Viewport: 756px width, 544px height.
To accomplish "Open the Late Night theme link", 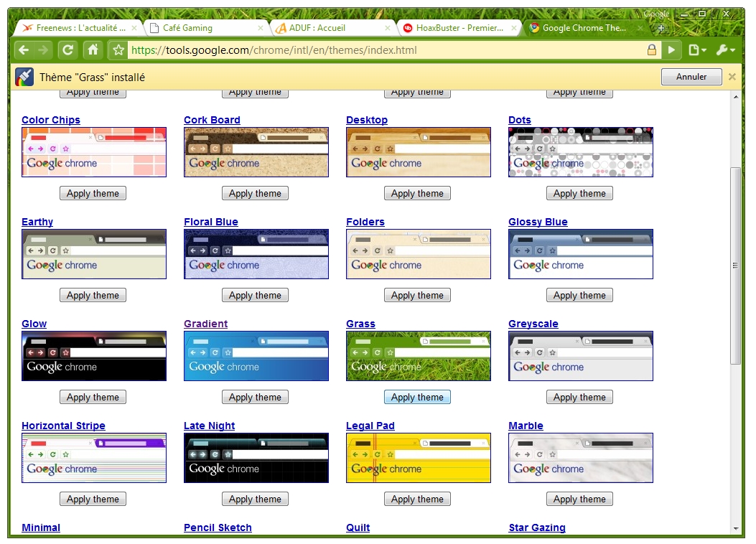I will [x=209, y=426].
